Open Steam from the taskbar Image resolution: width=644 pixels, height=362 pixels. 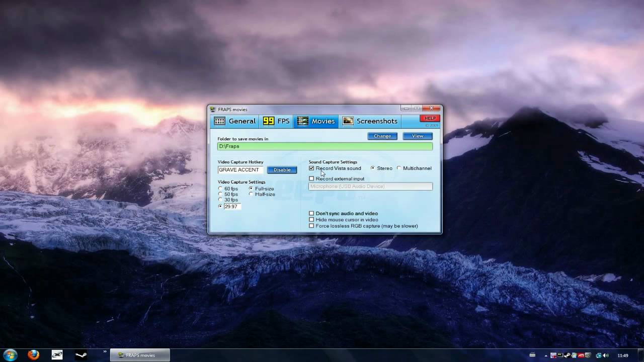coord(81,355)
